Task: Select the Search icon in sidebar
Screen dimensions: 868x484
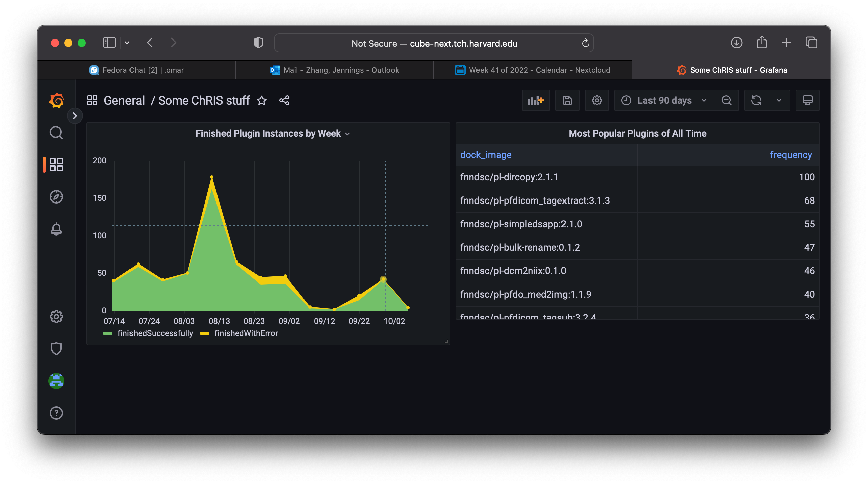Action: (x=56, y=133)
